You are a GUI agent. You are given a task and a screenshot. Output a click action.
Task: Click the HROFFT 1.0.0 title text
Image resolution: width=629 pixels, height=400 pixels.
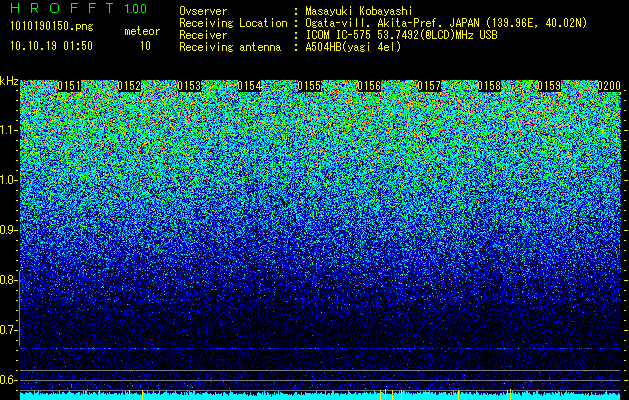pyautogui.click(x=78, y=8)
